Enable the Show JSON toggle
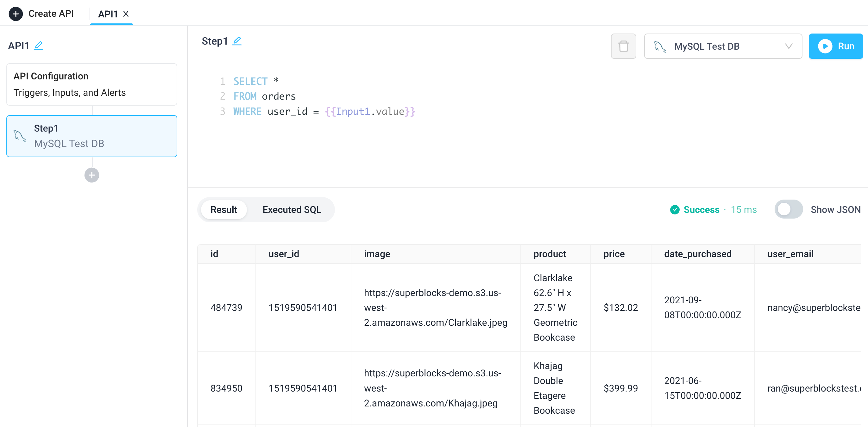Screen dimensions: 868x427 click(788, 209)
